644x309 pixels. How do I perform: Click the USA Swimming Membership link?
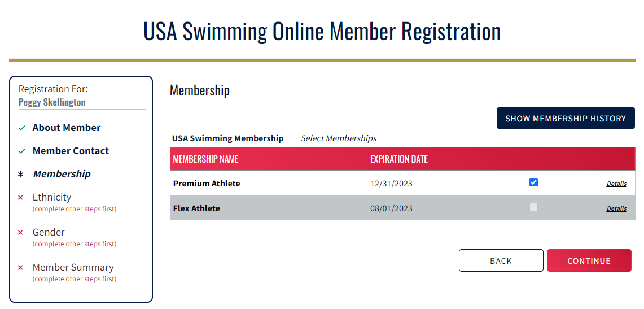[x=227, y=138]
